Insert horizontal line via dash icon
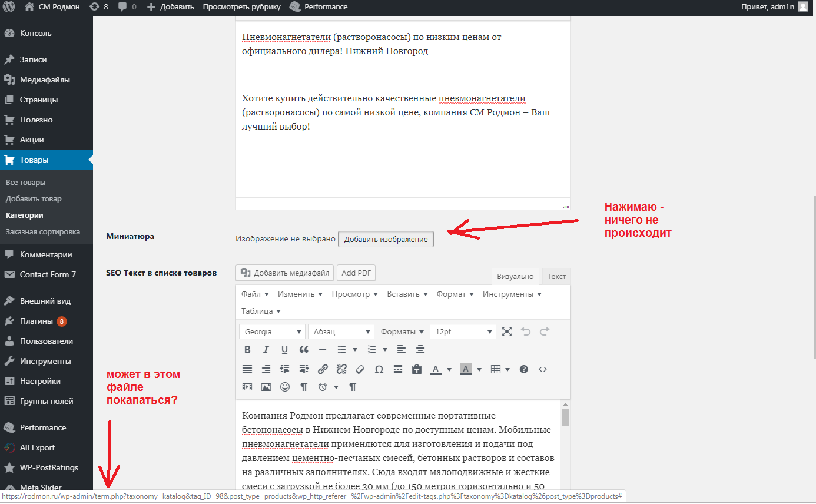 coord(323,349)
